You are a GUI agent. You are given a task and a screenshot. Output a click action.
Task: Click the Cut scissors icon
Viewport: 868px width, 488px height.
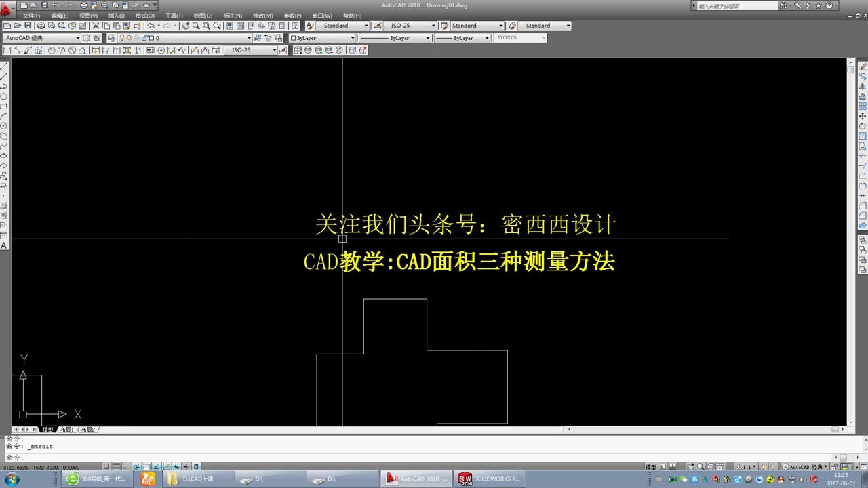point(96,26)
